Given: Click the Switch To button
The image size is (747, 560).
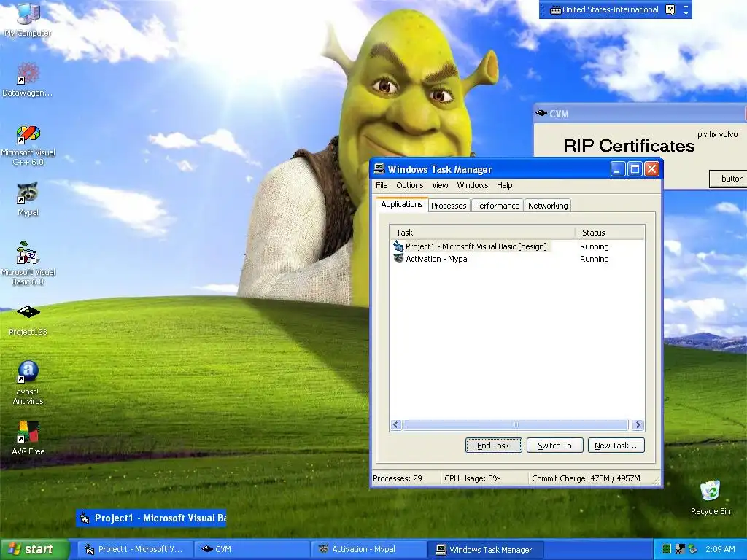Looking at the screenshot, I should tap(554, 446).
